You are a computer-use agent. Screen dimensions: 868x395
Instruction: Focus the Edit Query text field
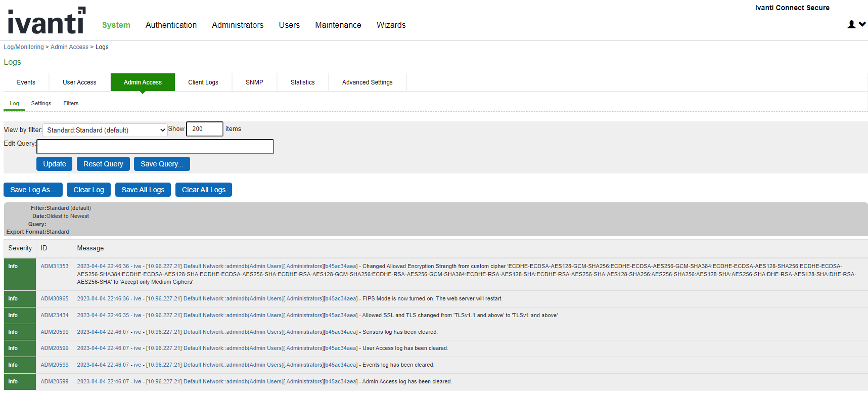click(155, 147)
